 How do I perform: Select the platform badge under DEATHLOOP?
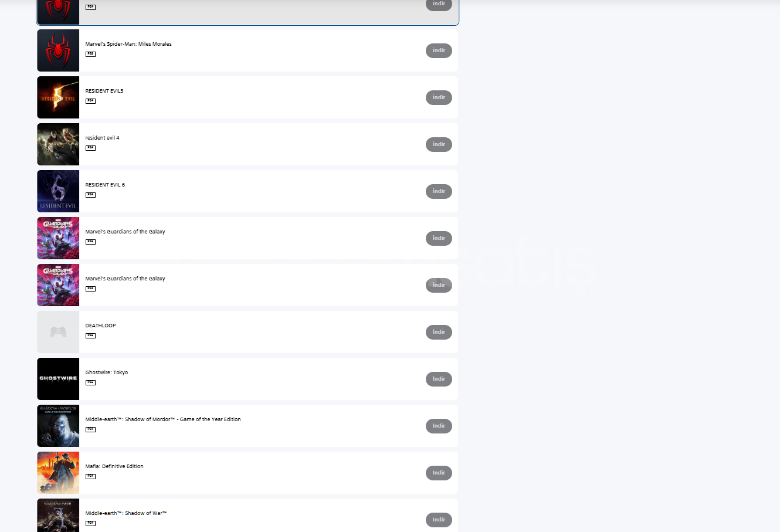click(90, 336)
